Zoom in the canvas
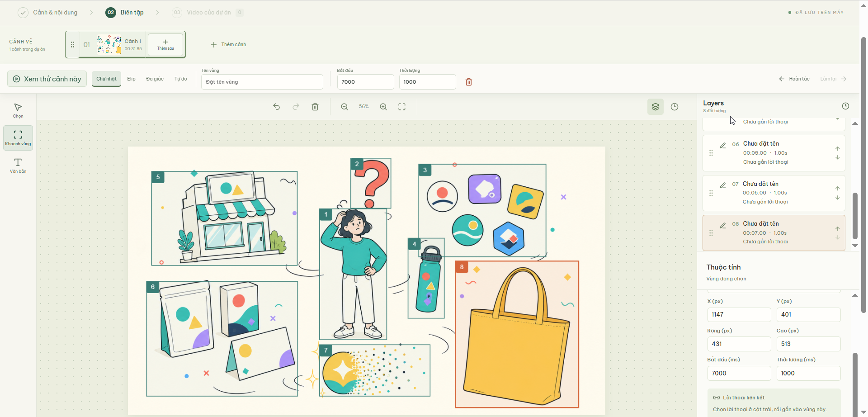Image resolution: width=868 pixels, height=417 pixels. (x=383, y=107)
